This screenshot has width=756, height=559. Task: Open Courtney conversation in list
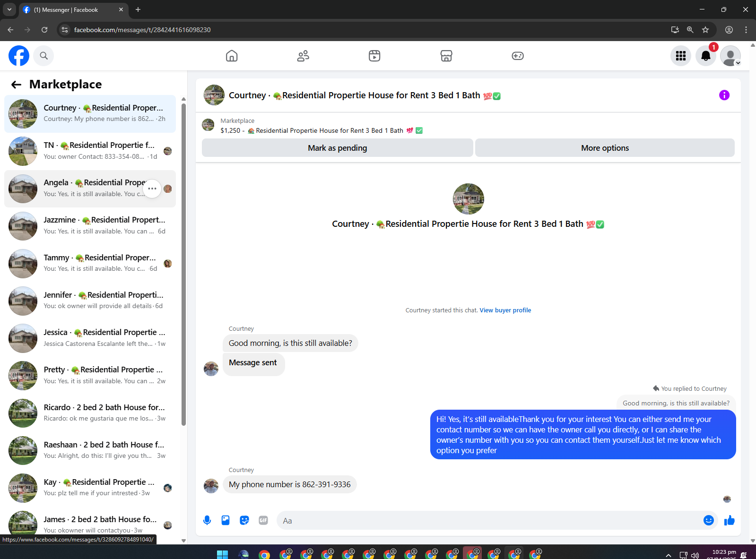pos(90,114)
